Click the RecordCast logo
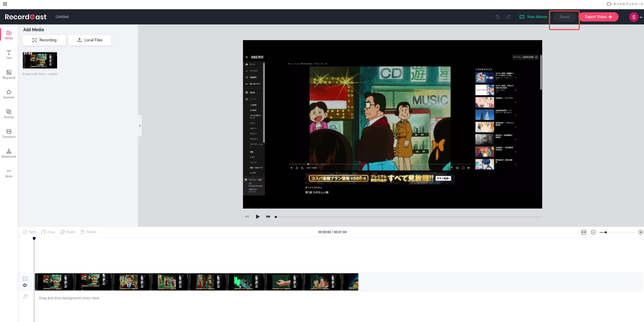 point(25,17)
